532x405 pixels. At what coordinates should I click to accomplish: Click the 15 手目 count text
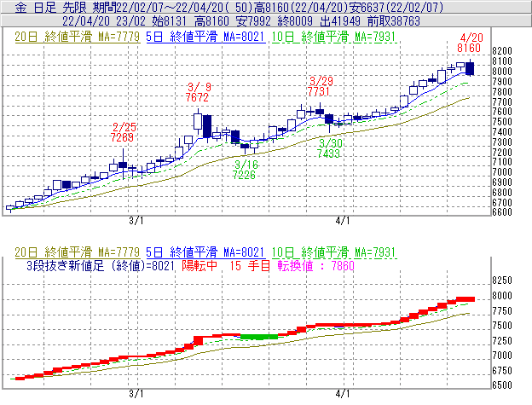click(x=250, y=265)
